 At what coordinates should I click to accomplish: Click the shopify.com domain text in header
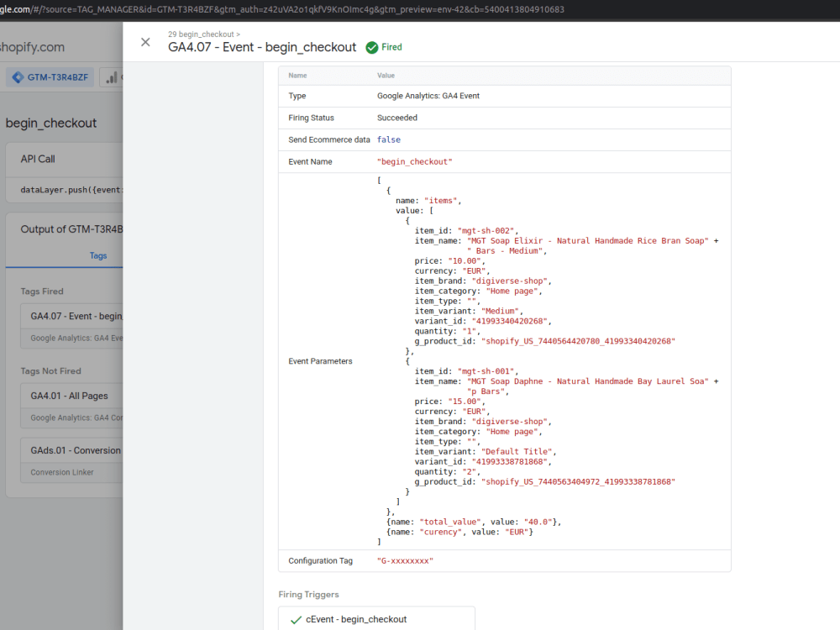(32, 47)
